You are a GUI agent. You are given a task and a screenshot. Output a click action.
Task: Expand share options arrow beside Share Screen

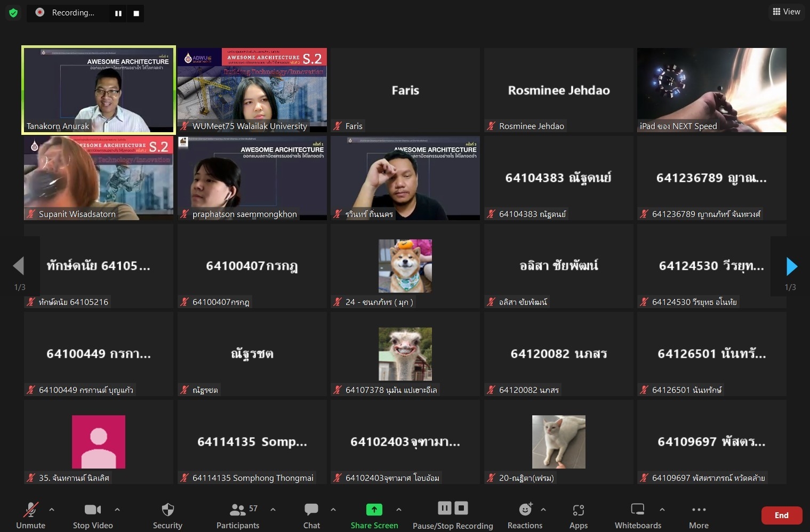point(399,510)
